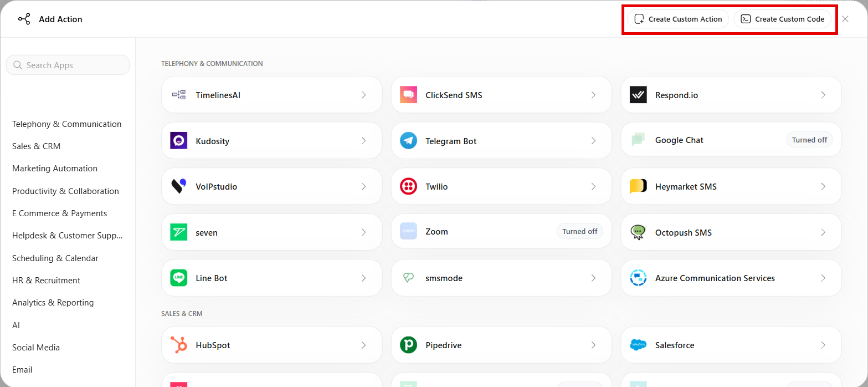Click the Telegram Bot app name
This screenshot has width=868, height=387.
point(451,141)
